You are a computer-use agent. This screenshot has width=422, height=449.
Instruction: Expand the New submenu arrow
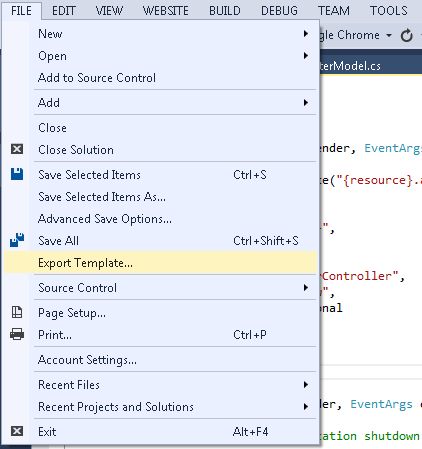[x=306, y=34]
